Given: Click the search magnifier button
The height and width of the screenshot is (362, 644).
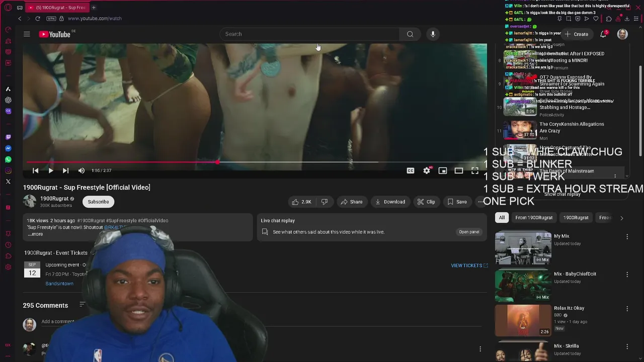Looking at the screenshot, I should coord(410,34).
